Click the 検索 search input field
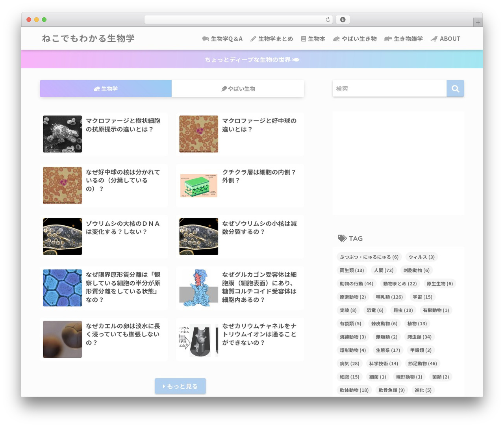The width and height of the screenshot is (504, 427). click(389, 89)
